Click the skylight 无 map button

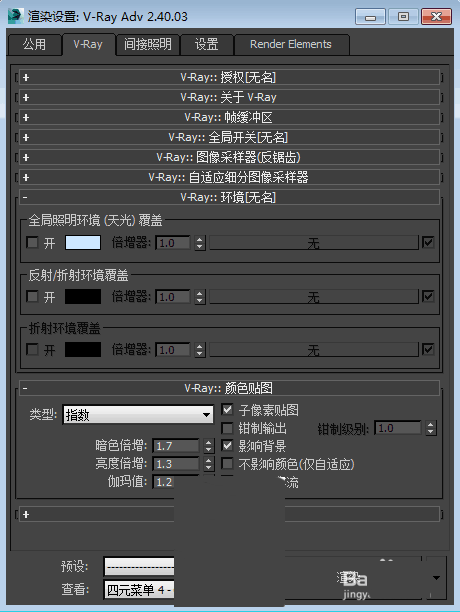(x=314, y=243)
